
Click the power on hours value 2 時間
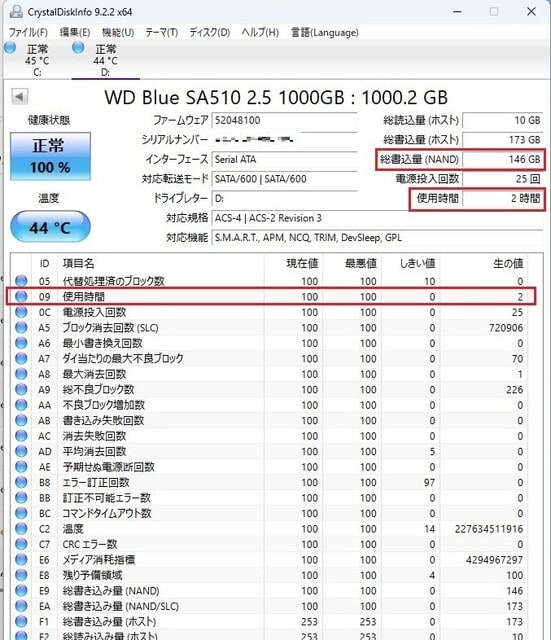(502, 198)
